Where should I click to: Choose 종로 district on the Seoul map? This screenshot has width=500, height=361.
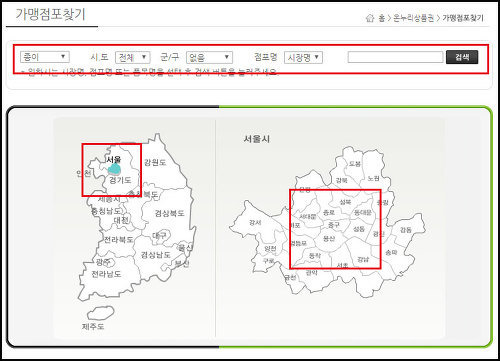329,212
